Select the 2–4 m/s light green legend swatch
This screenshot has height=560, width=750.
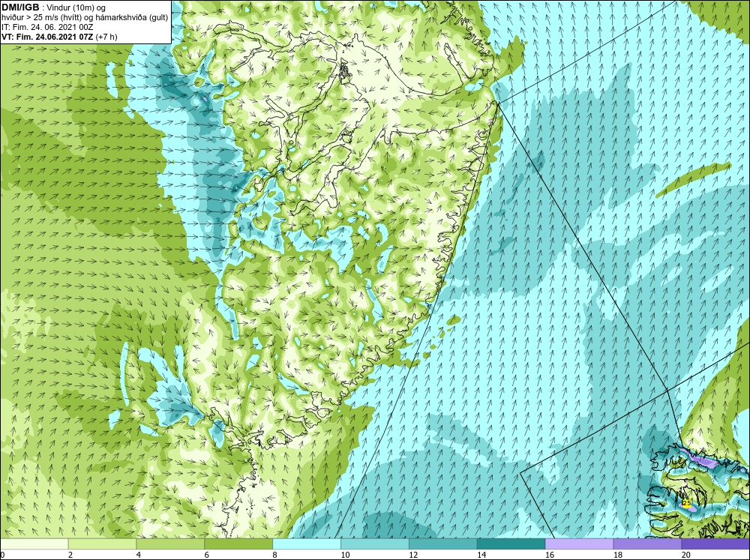click(102, 544)
